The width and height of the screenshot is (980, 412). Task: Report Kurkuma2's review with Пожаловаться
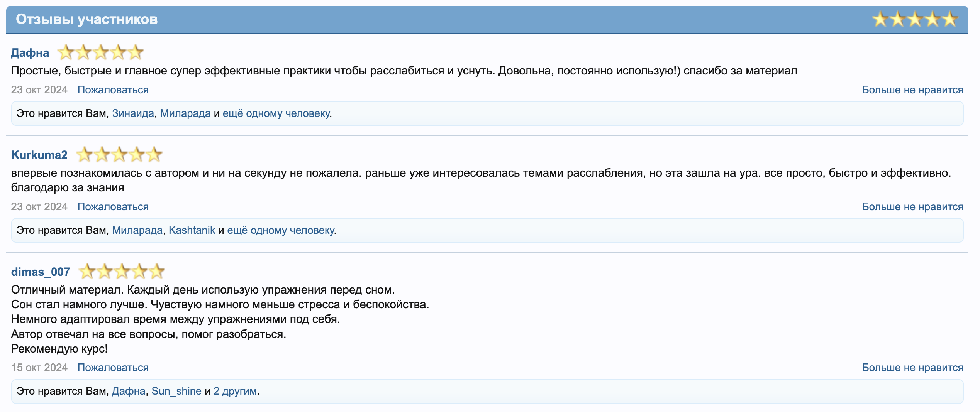pyautogui.click(x=113, y=207)
